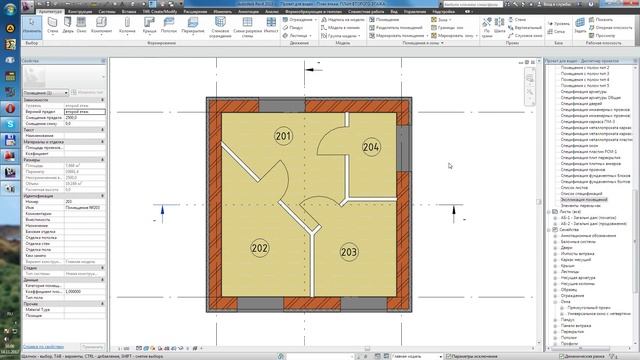The image size is (640, 360).
Task: Select Спецификация дверей in project browser
Action: [580, 104]
